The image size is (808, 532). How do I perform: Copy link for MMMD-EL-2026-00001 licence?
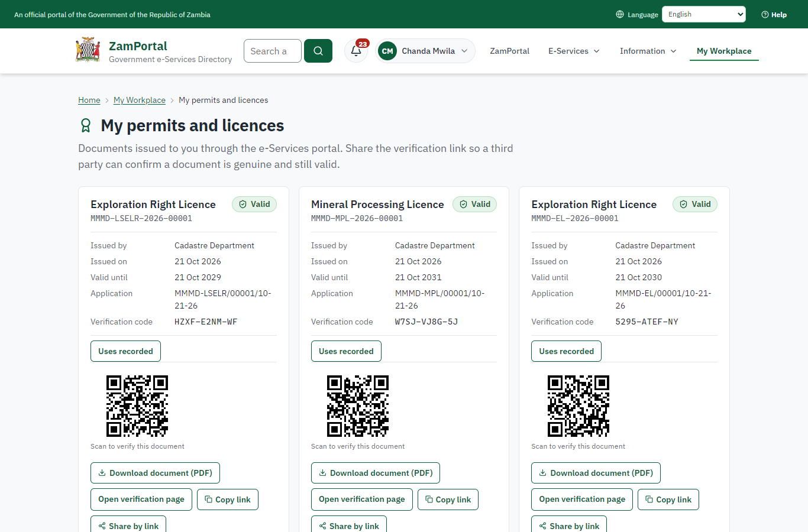click(668, 499)
